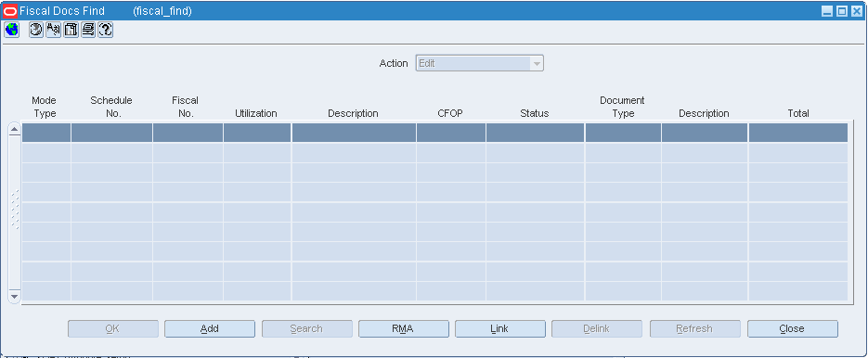Viewport: 868px width, 358px height.
Task: Select the Fiscal No. column header
Action: (x=185, y=107)
